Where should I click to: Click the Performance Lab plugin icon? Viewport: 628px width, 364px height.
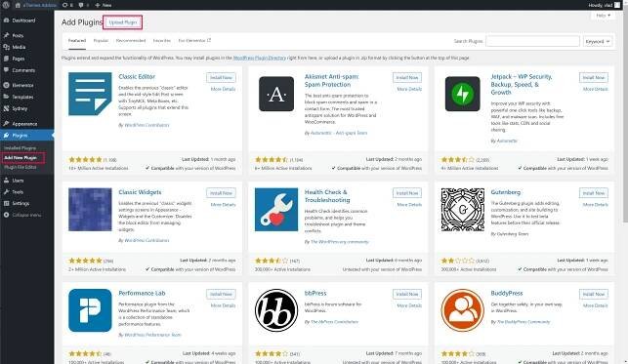pos(90,310)
